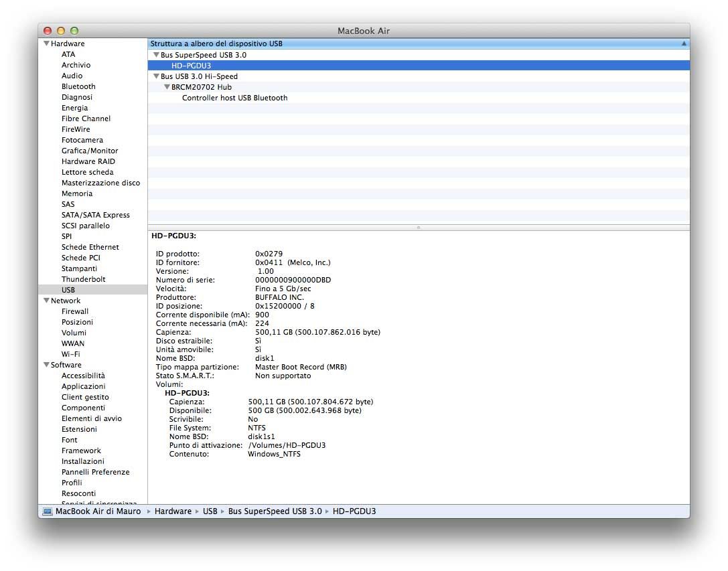Click Bus SuperSpeed USB 3.0 in path bar
Image resolution: width=728 pixels, height=571 pixels.
[275, 511]
